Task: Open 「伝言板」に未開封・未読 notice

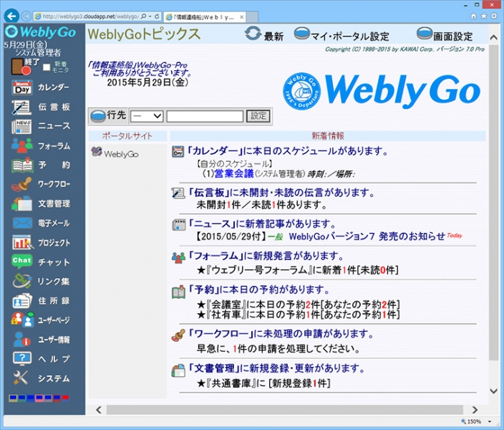Action: pyautogui.click(x=281, y=193)
